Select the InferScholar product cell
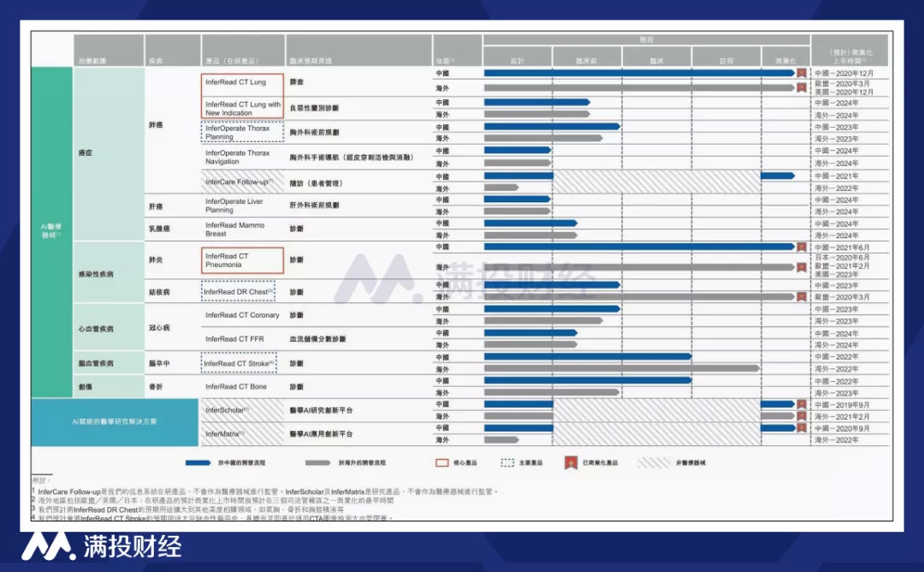The height and width of the screenshot is (572, 924). click(x=242, y=410)
